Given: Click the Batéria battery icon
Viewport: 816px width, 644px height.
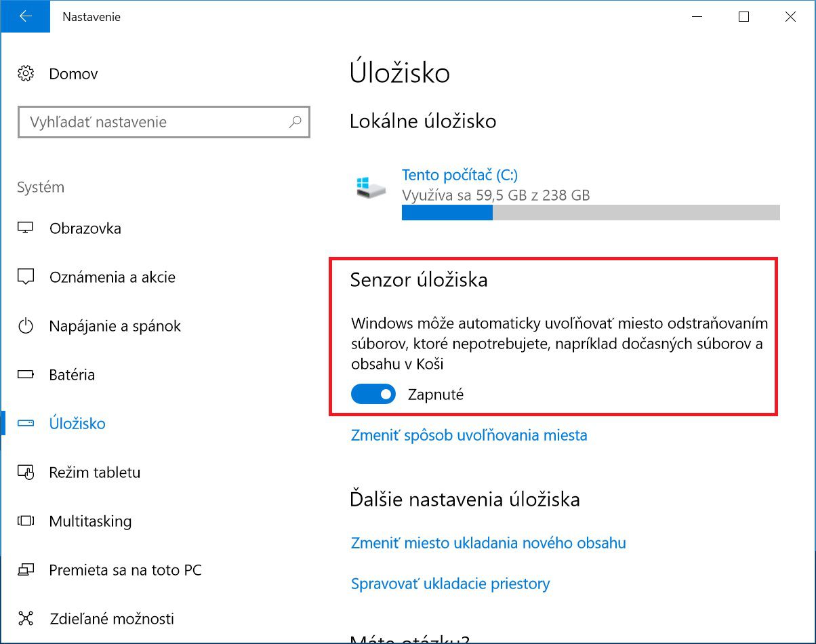Looking at the screenshot, I should point(26,374).
